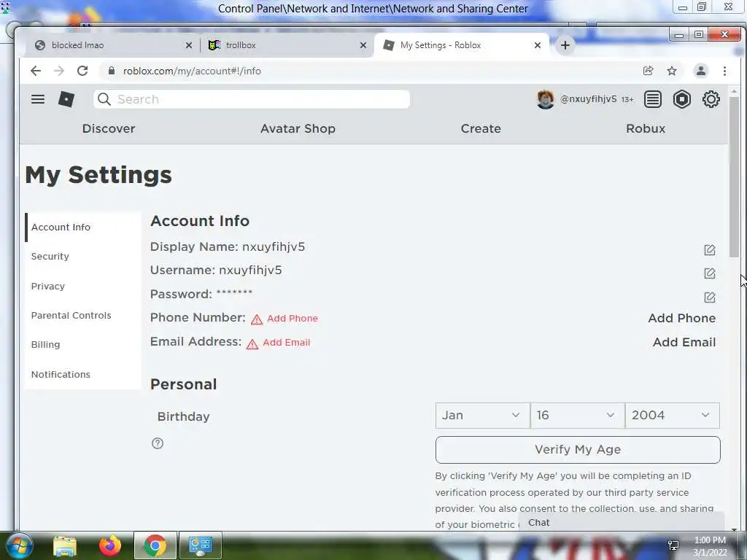747x560 pixels.
Task: Reload the page with refresh icon
Action: point(82,71)
